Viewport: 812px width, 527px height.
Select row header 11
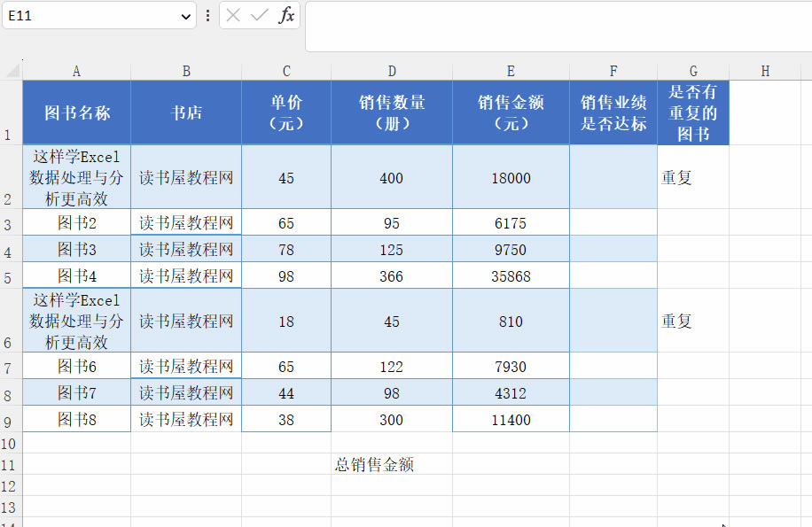[x=10, y=463]
